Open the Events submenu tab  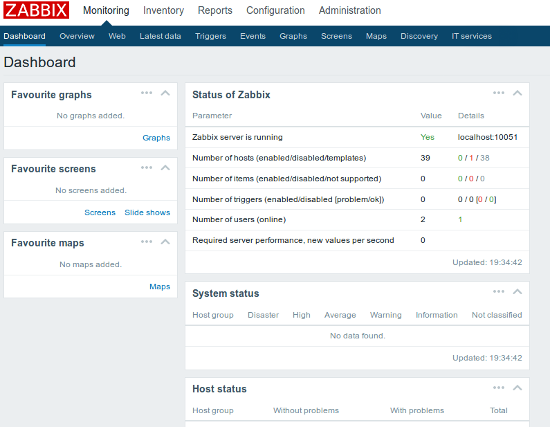[253, 36]
